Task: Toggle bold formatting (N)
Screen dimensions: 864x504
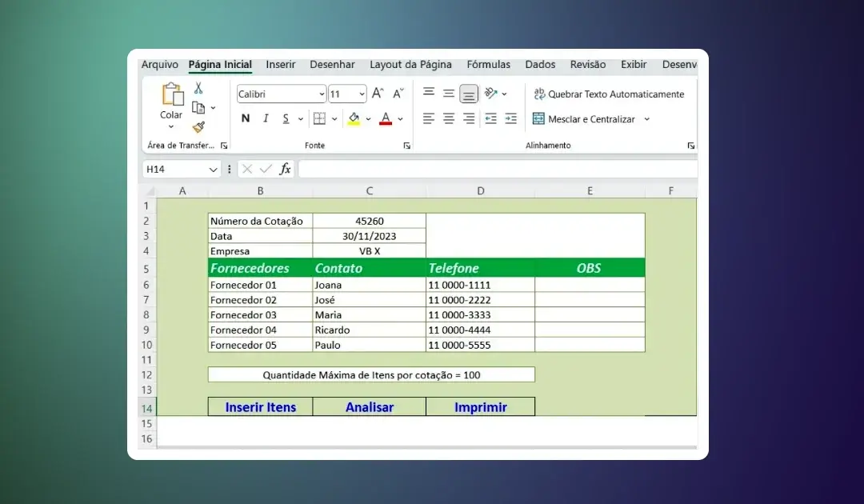Action: [x=246, y=118]
